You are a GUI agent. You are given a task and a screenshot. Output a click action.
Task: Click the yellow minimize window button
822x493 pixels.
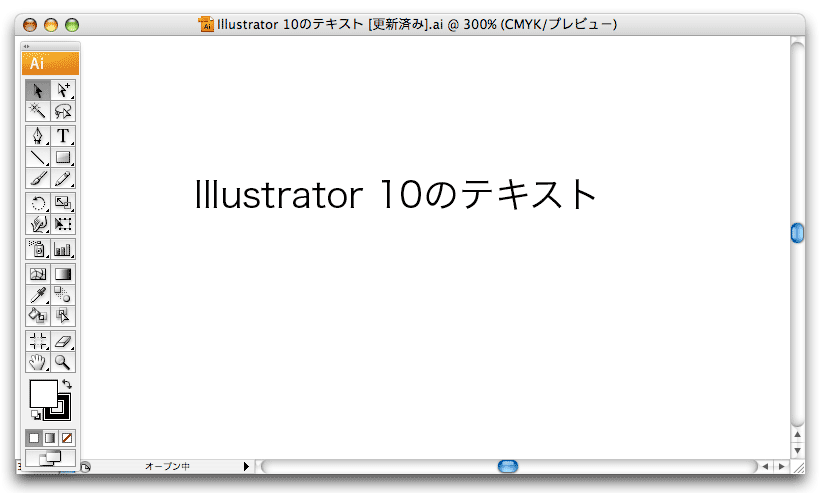point(51,25)
